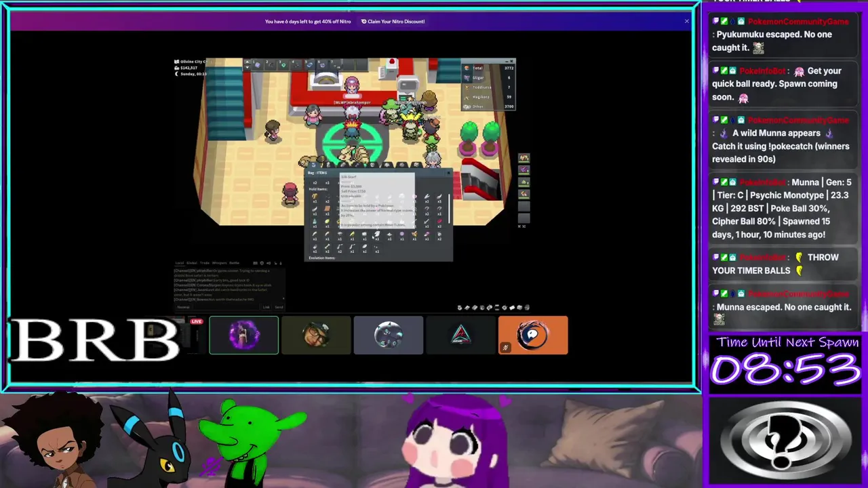Switch to Global chat tab
This screenshot has width=868, height=488.
pos(191,263)
